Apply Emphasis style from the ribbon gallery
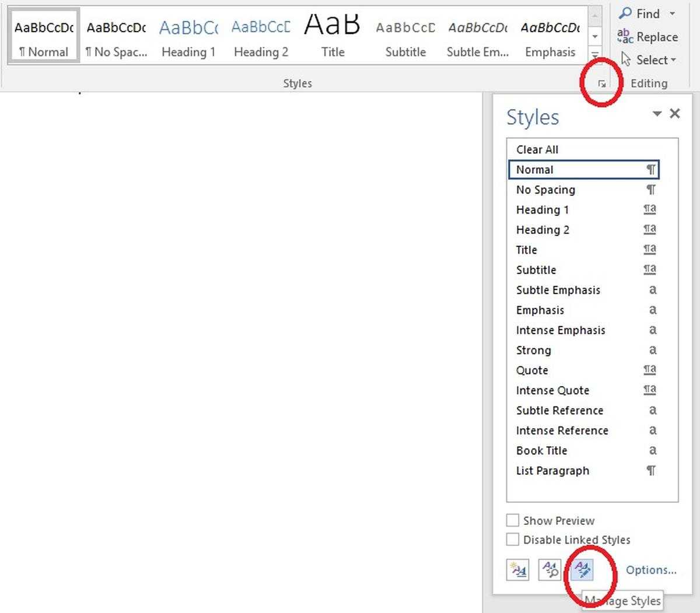 pos(550,36)
